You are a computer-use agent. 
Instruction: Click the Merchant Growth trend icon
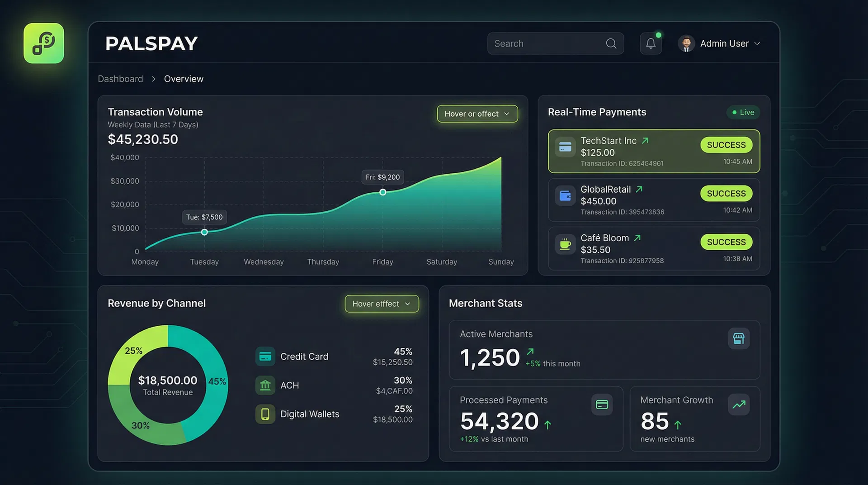[x=739, y=404]
